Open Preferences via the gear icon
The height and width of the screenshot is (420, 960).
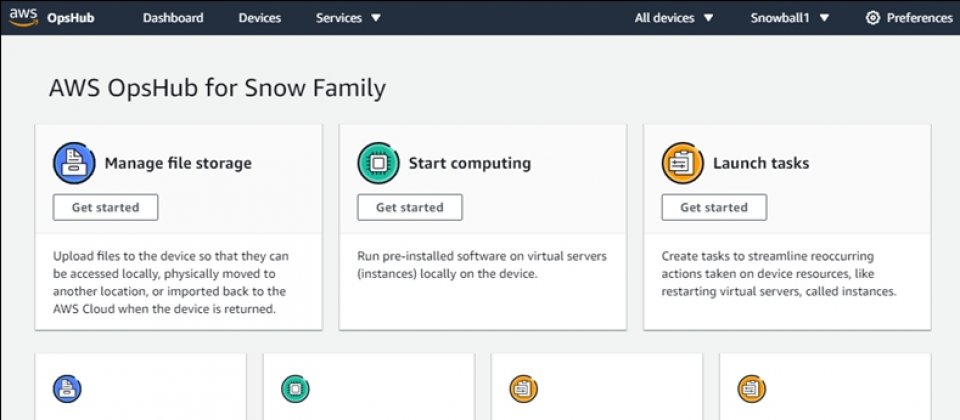point(872,18)
